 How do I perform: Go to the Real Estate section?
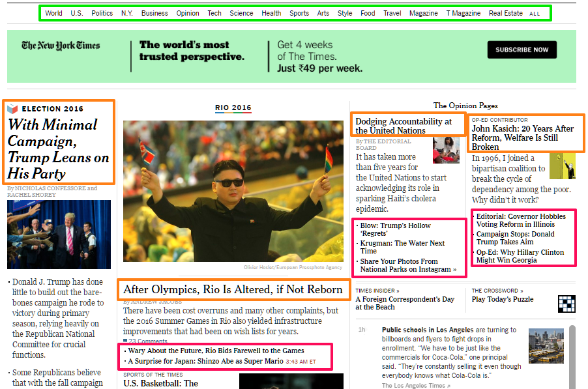(505, 13)
